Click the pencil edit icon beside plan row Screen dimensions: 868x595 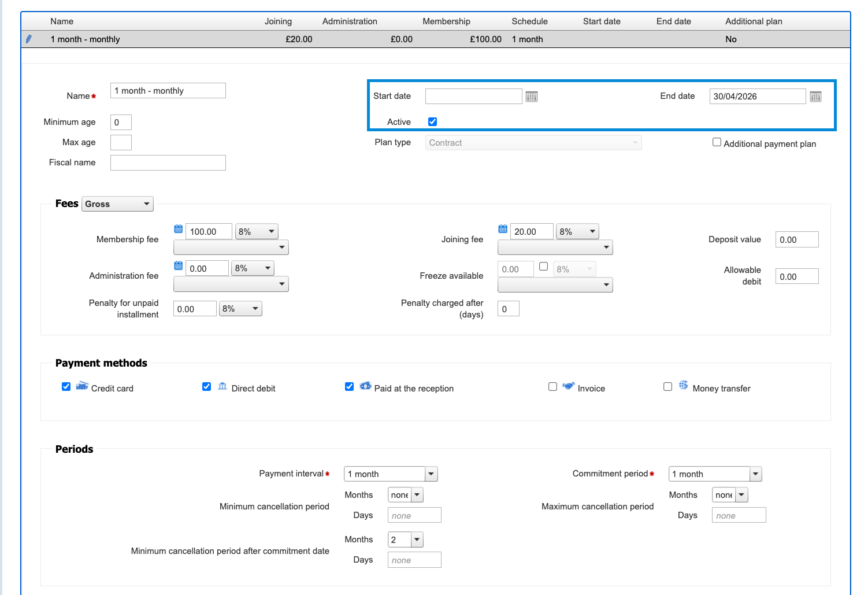point(29,39)
